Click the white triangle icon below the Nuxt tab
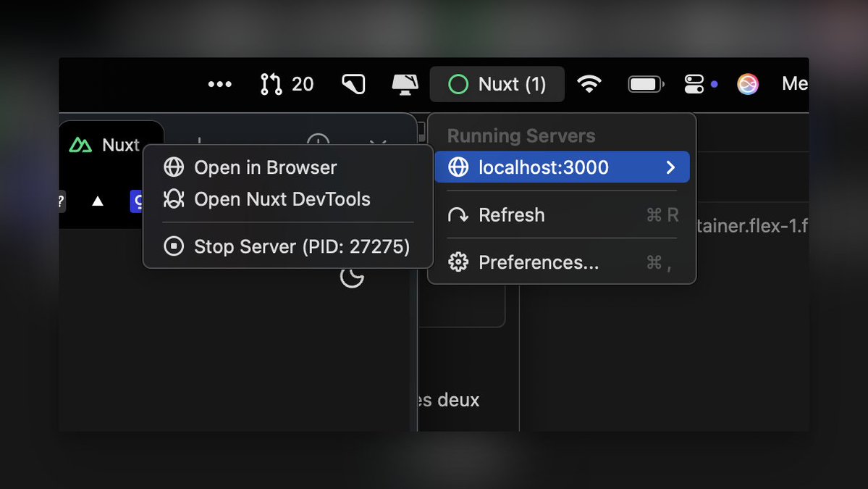Viewport: 868px width, 489px height. click(x=98, y=201)
